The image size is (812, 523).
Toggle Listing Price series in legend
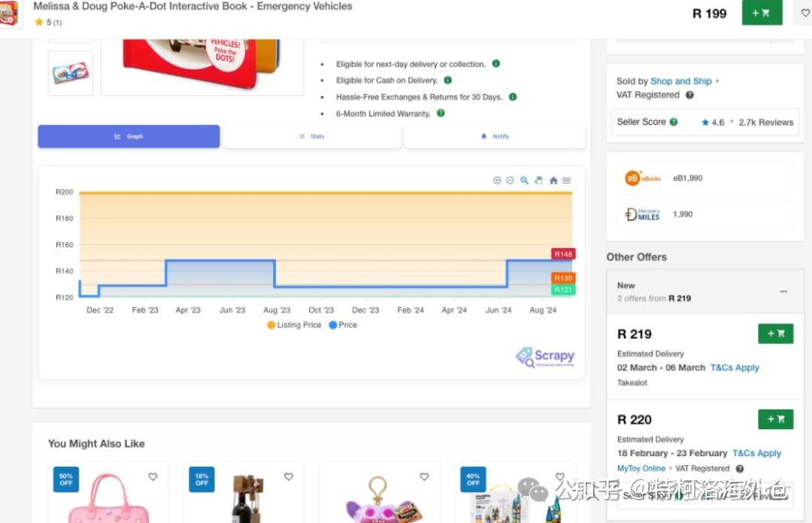click(x=294, y=325)
